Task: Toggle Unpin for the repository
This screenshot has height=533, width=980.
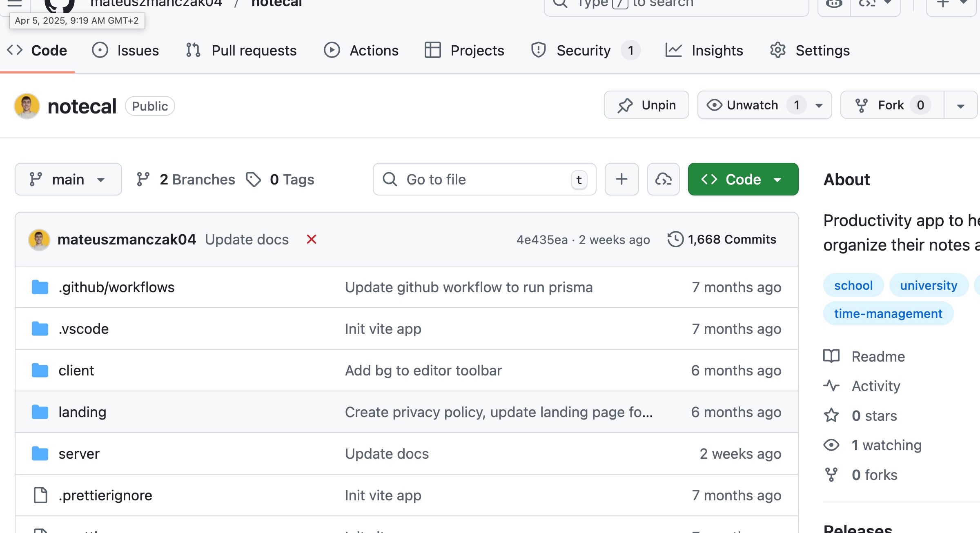Action: (x=646, y=105)
